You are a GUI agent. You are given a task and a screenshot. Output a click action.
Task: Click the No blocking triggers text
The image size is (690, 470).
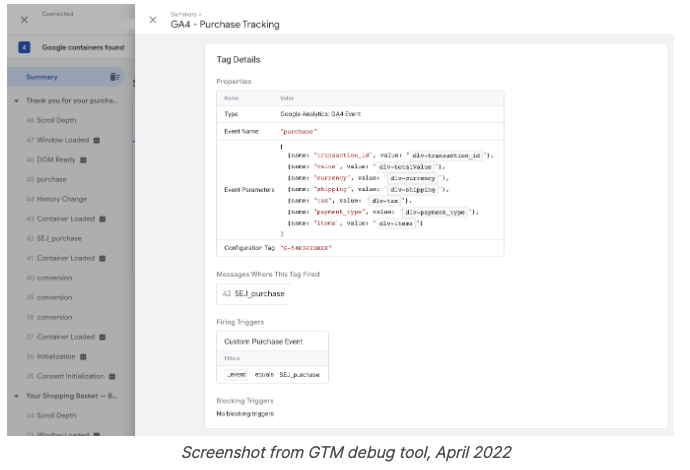(245, 414)
